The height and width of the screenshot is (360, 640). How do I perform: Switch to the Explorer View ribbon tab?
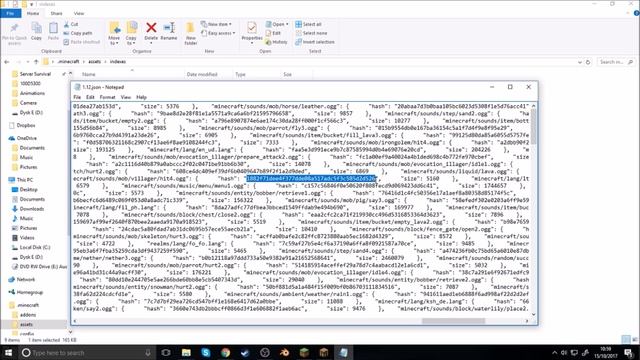tap(79, 13)
